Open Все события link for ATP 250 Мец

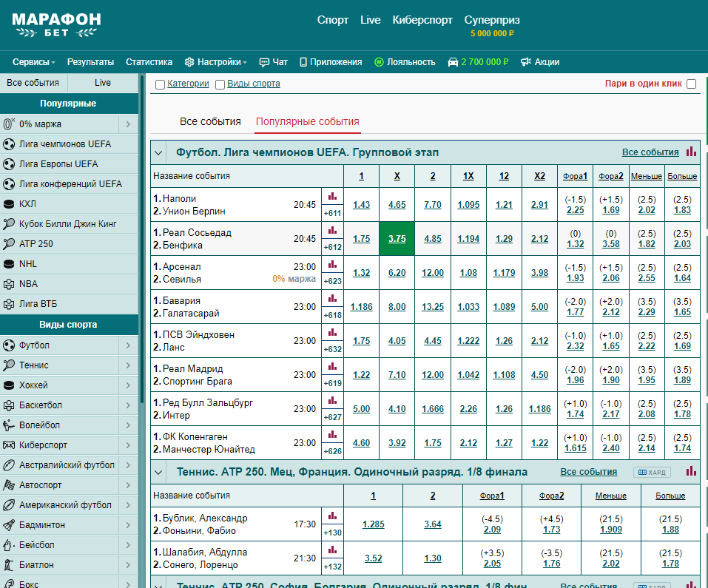coord(588,472)
